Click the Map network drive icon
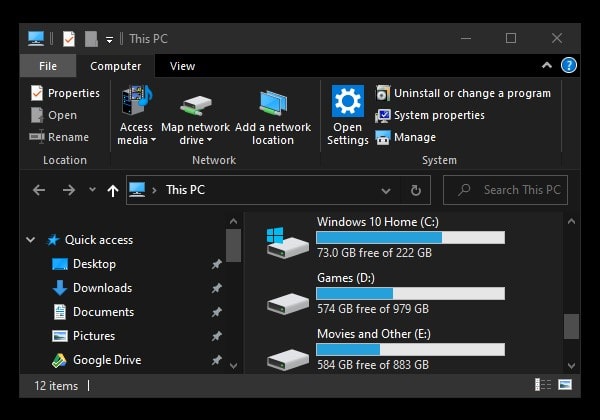 (195, 103)
